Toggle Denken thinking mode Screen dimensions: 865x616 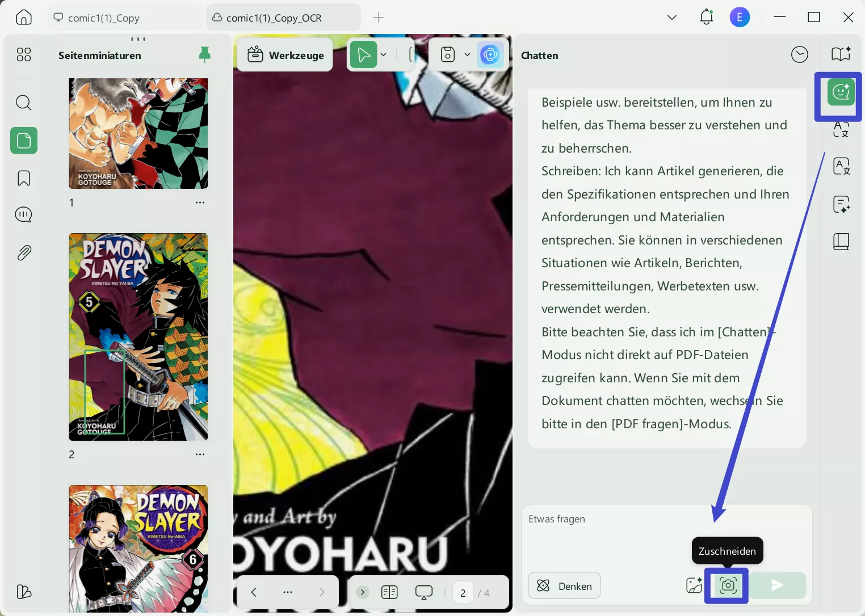pos(564,586)
